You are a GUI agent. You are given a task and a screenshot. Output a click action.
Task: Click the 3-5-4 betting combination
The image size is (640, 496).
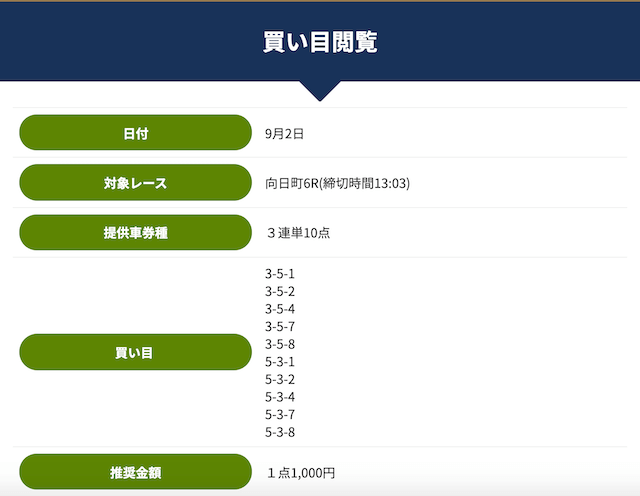point(280,309)
